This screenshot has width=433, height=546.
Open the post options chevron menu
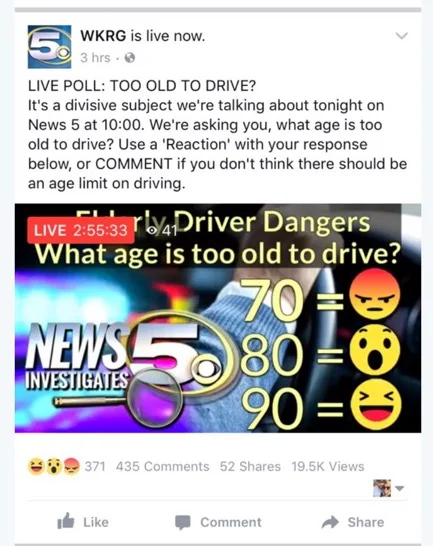(x=402, y=36)
